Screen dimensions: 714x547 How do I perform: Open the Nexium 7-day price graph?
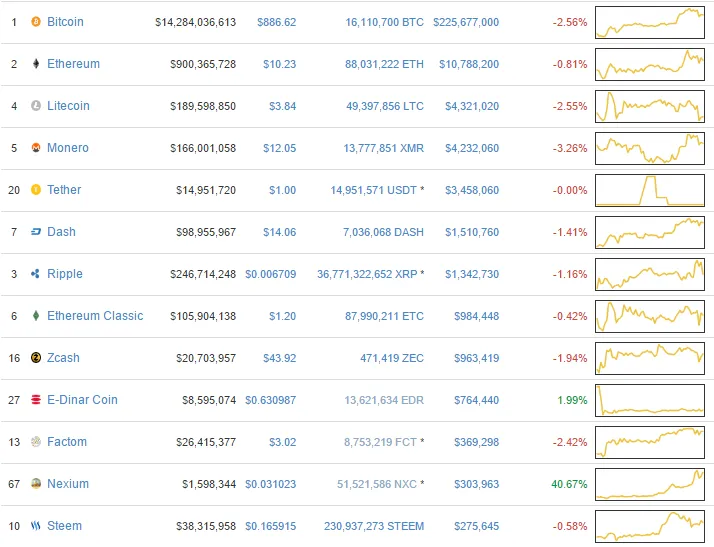click(x=650, y=484)
